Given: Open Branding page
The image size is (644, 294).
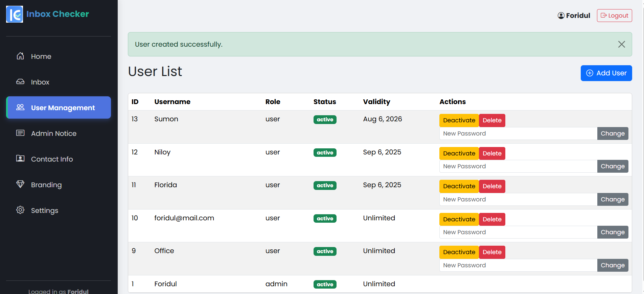Looking at the screenshot, I should 59,185.
